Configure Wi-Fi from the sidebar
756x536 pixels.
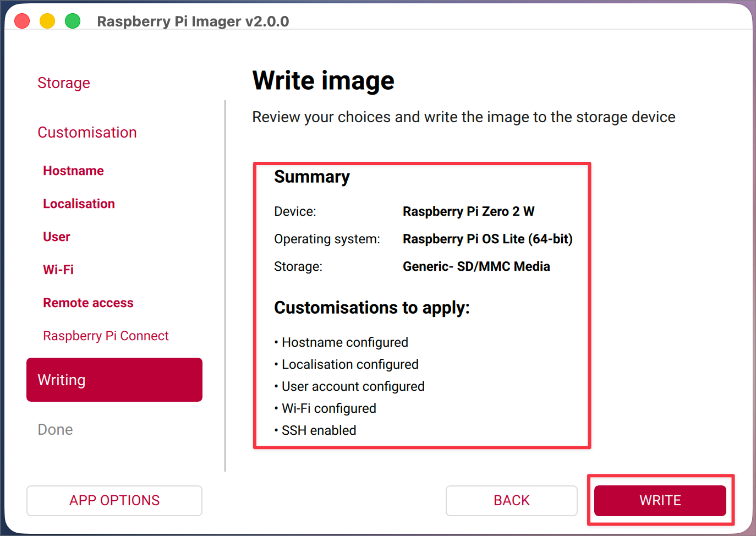pos(58,270)
